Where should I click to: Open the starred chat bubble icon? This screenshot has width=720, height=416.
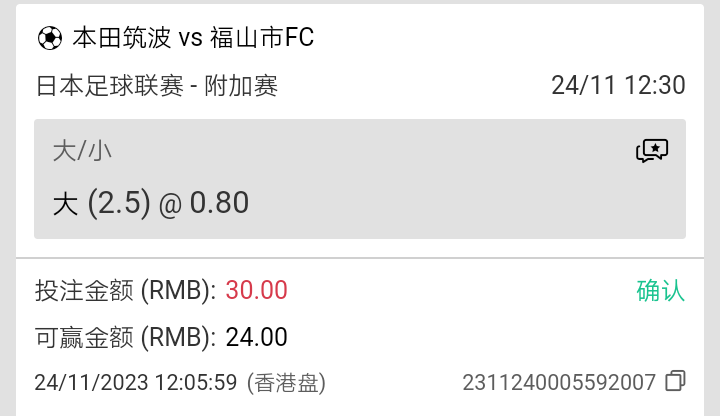pyautogui.click(x=652, y=151)
